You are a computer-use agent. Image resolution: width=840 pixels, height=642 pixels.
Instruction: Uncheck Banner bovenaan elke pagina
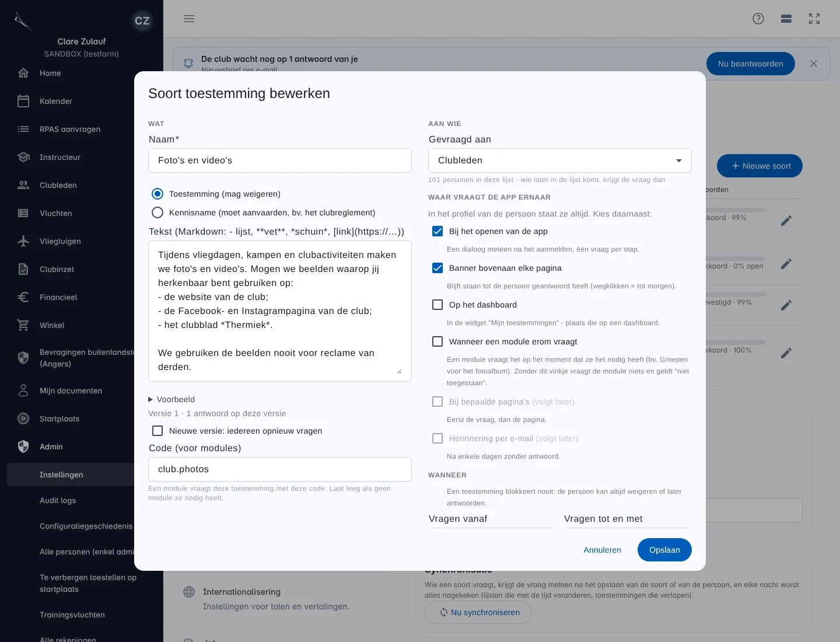coord(437,268)
